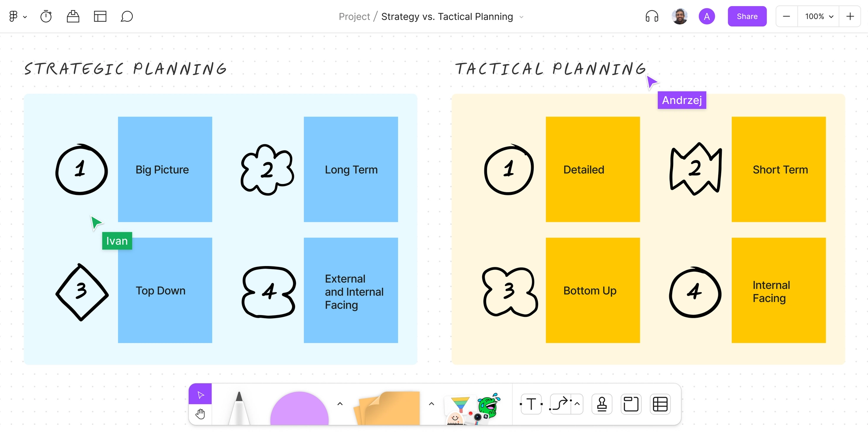The image size is (868, 434).
Task: Open the Text tool
Action: click(x=530, y=404)
